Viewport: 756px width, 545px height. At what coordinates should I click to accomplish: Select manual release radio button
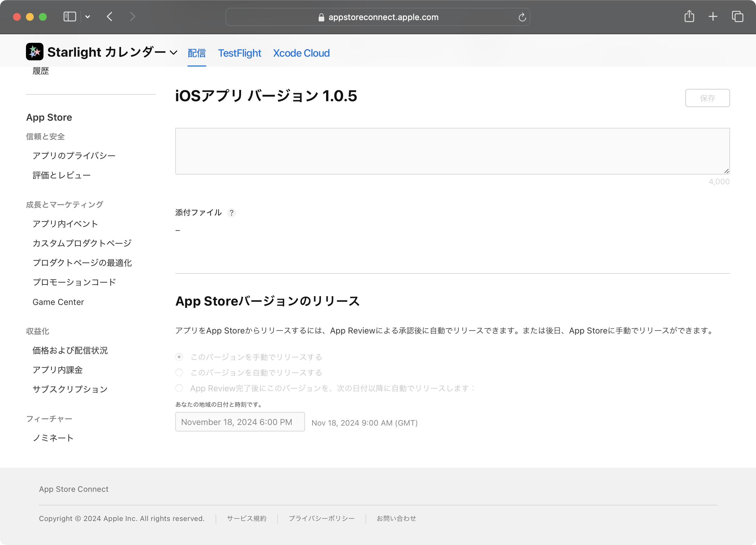point(179,357)
